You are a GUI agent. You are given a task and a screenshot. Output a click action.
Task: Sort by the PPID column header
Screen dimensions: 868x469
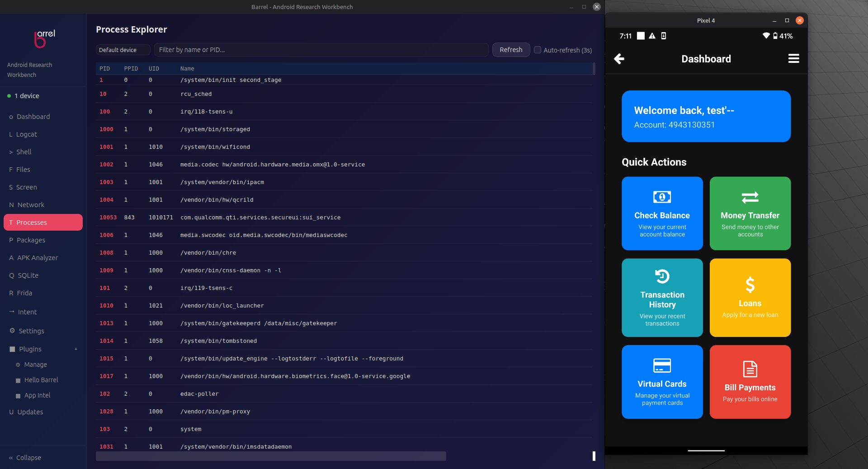tap(131, 69)
